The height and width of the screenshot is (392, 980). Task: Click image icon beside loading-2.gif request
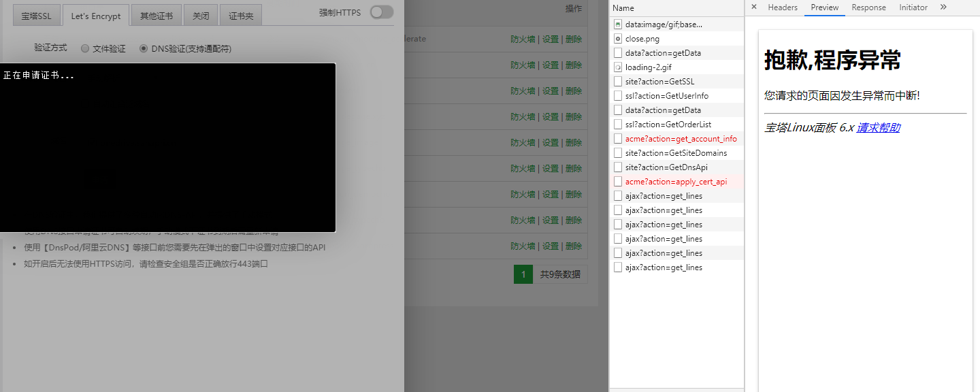(618, 67)
